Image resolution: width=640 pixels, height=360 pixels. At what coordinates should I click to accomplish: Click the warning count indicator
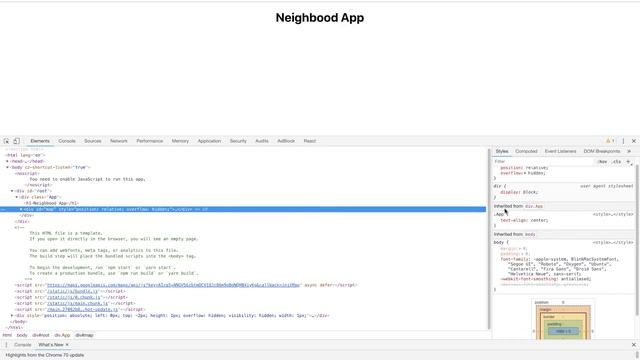(610, 141)
